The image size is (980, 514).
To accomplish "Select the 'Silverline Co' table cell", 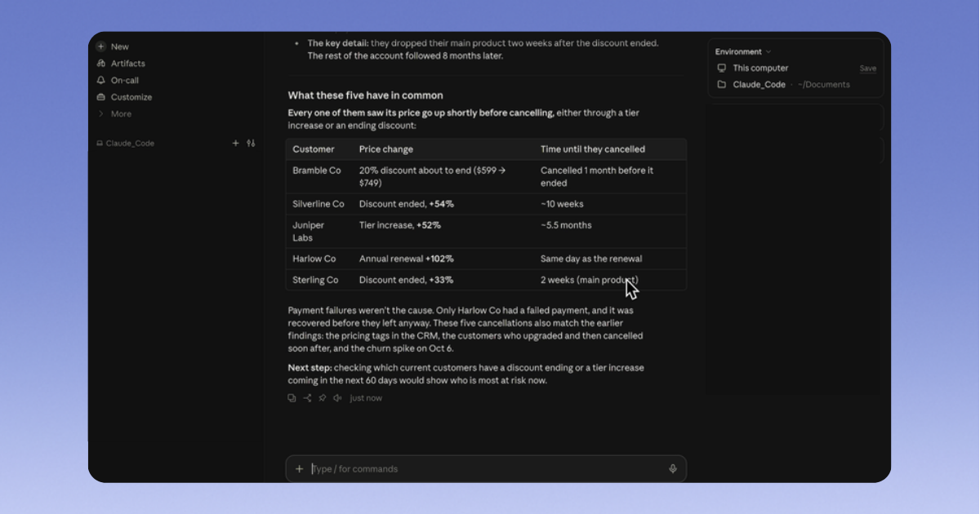I will coord(318,204).
